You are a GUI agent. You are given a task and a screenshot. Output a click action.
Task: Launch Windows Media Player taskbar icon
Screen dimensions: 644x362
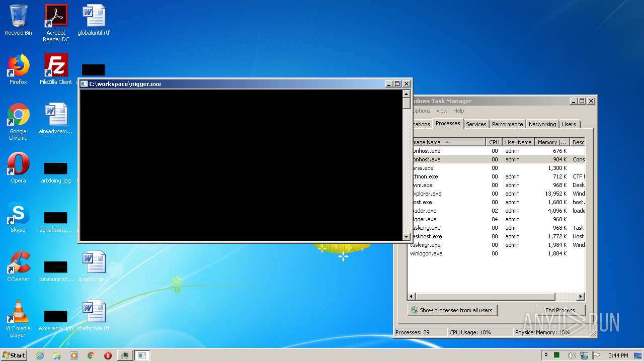point(74,355)
